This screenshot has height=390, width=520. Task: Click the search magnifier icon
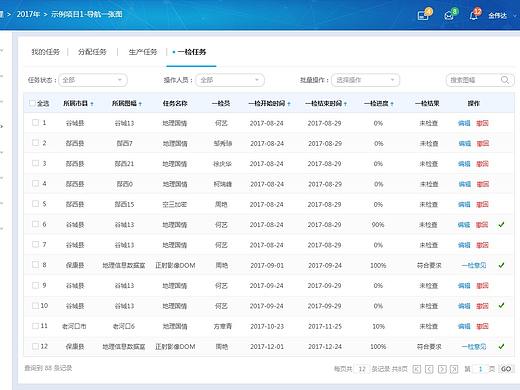click(505, 80)
